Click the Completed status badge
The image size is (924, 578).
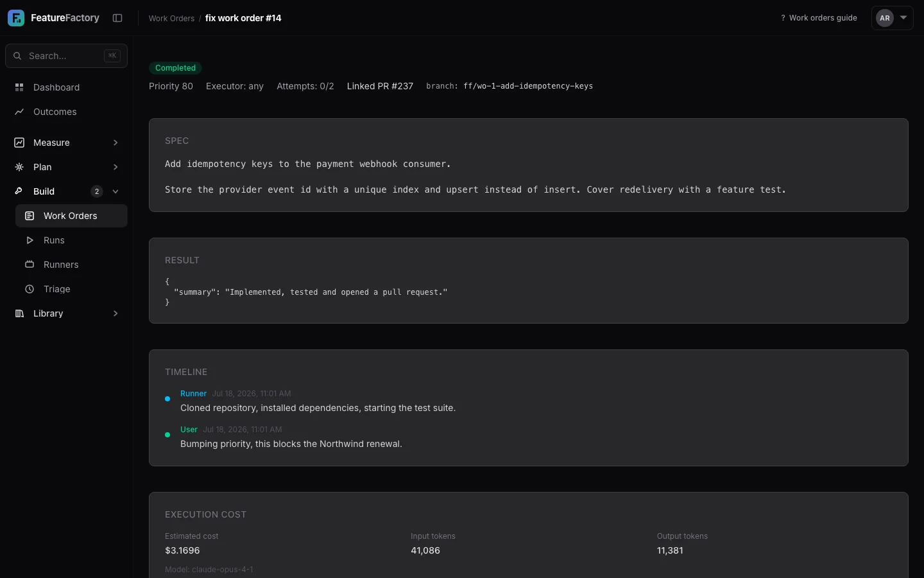[x=175, y=68]
